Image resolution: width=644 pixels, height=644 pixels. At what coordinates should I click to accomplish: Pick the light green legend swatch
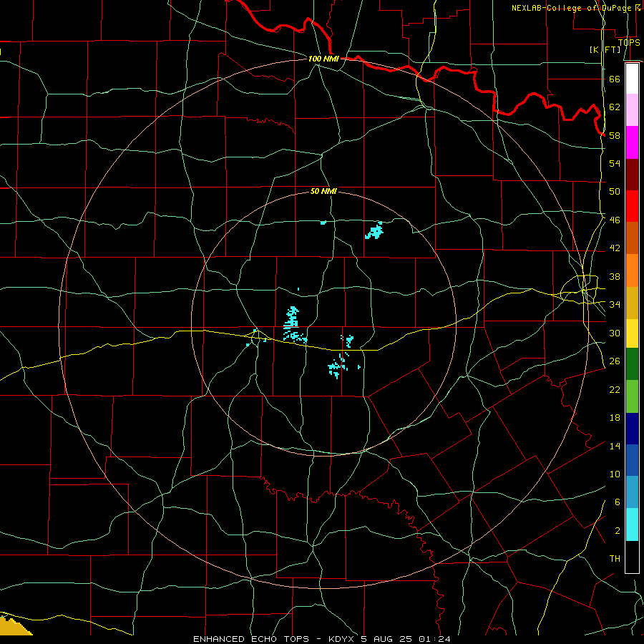(632, 396)
